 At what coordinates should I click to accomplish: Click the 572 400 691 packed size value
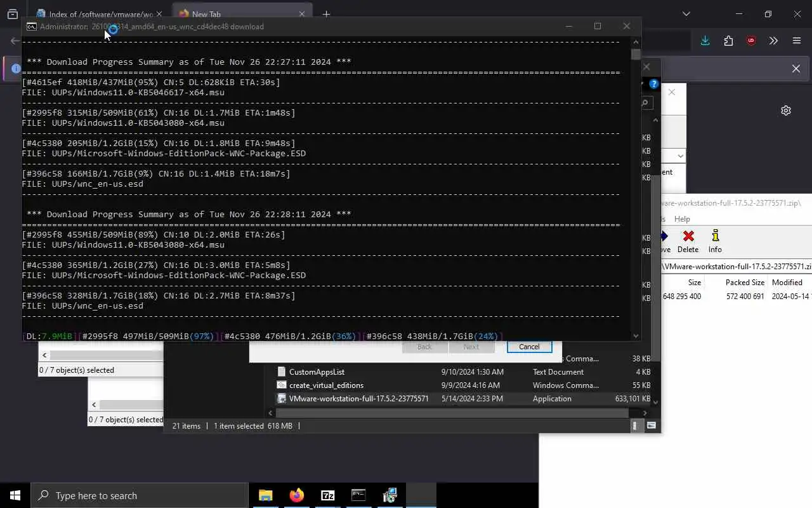pyautogui.click(x=745, y=297)
